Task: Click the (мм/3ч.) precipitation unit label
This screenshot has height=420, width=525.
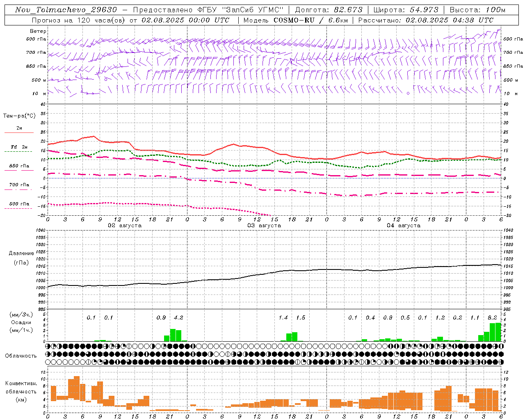Action: tap(21, 315)
